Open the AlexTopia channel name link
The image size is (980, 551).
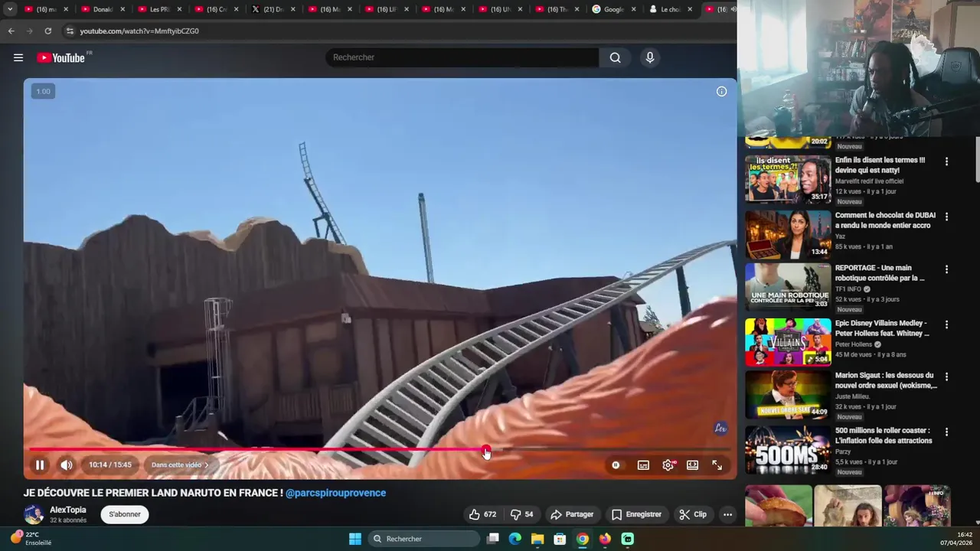point(68,510)
